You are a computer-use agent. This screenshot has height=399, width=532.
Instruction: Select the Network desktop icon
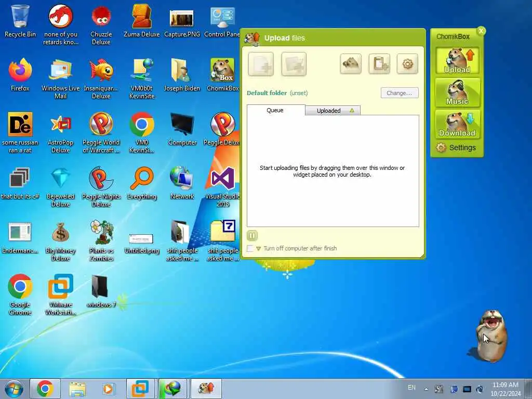click(182, 183)
